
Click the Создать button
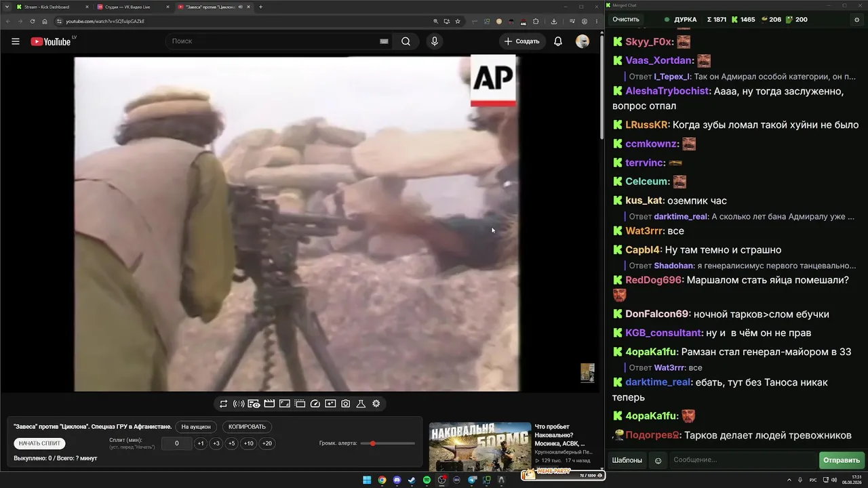coord(522,41)
